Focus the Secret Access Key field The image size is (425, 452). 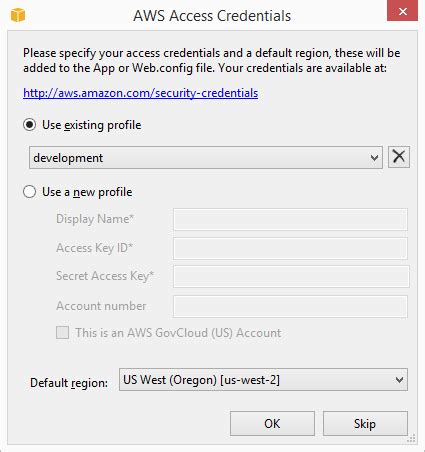(x=291, y=276)
